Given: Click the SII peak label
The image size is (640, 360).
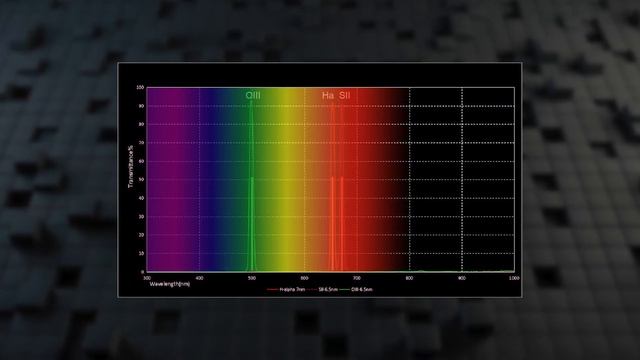Looking at the screenshot, I should pyautogui.click(x=344, y=96).
